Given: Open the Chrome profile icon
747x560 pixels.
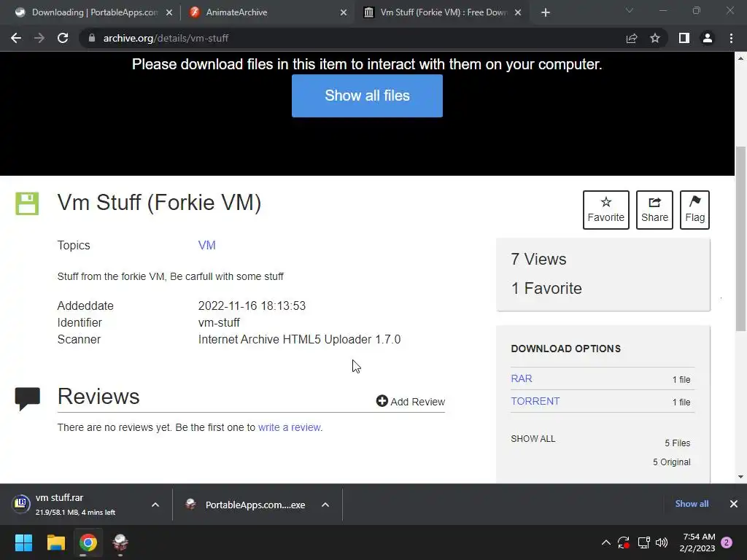Looking at the screenshot, I should [708, 38].
